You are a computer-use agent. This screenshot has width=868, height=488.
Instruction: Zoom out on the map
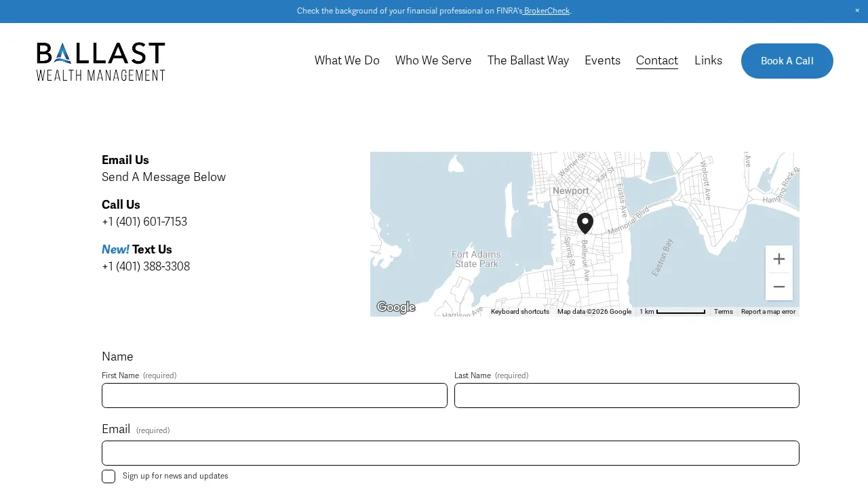coord(779,287)
